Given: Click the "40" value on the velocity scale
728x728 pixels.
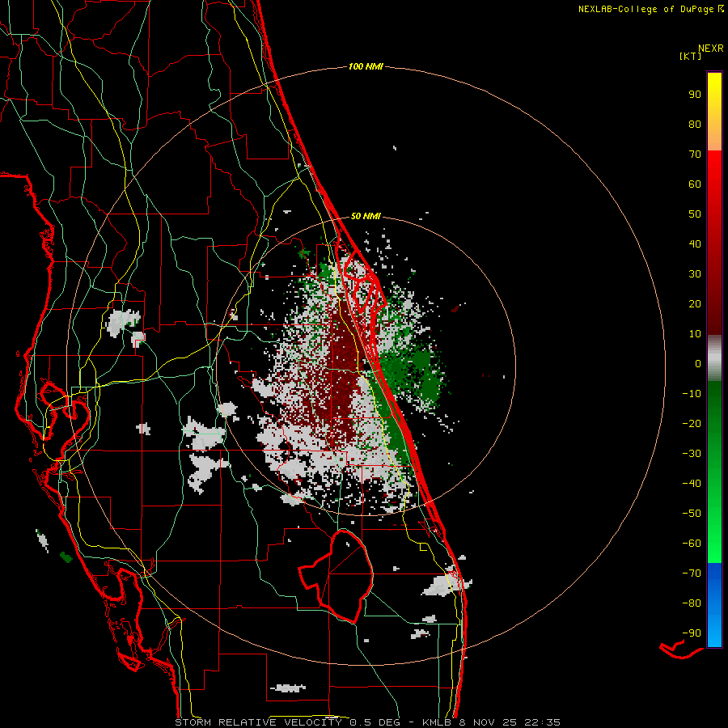Looking at the screenshot, I should [x=695, y=244].
